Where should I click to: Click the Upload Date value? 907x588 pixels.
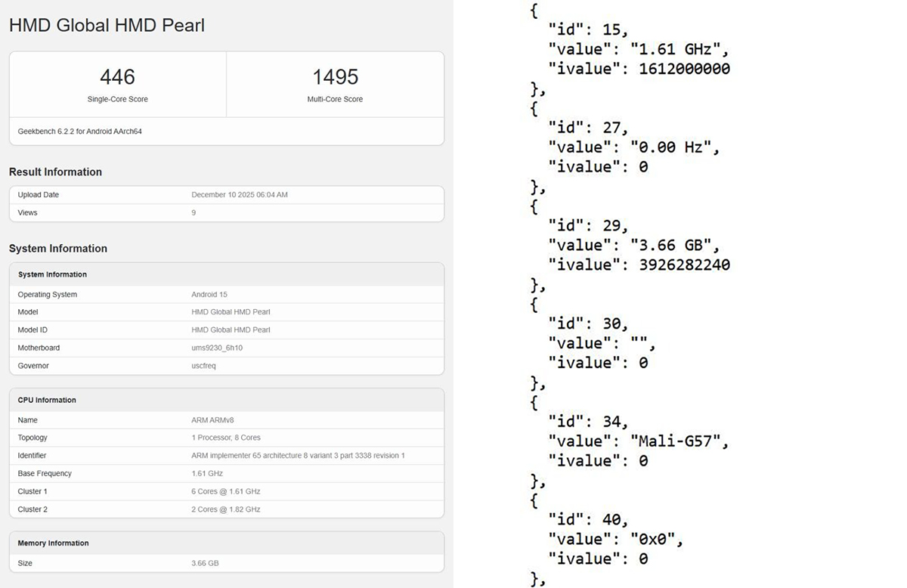point(240,195)
